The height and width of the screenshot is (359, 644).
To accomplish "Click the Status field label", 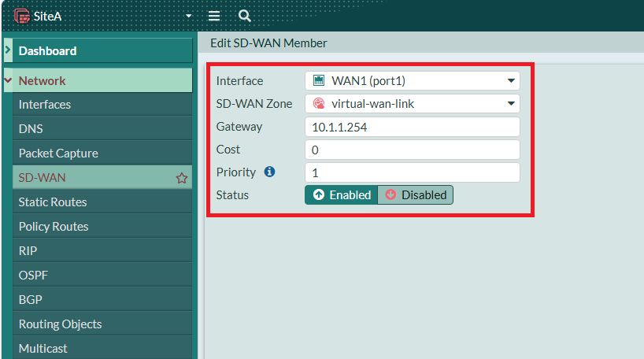I will click(232, 195).
